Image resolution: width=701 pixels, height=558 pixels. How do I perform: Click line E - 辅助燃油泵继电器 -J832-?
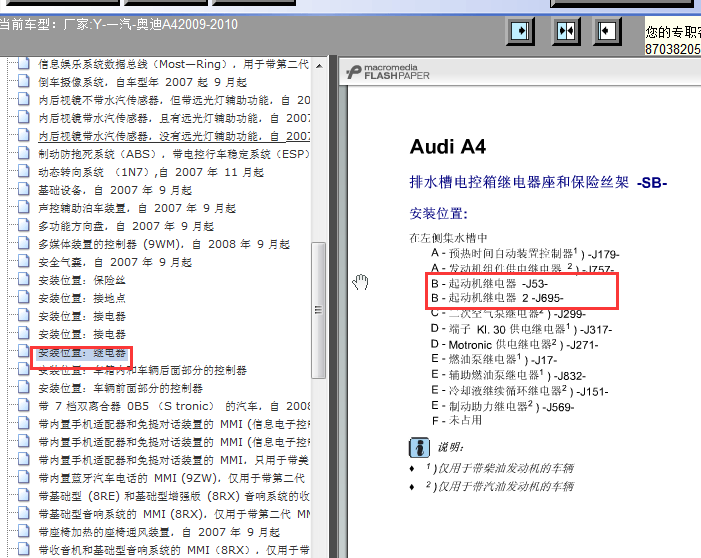coord(508,375)
